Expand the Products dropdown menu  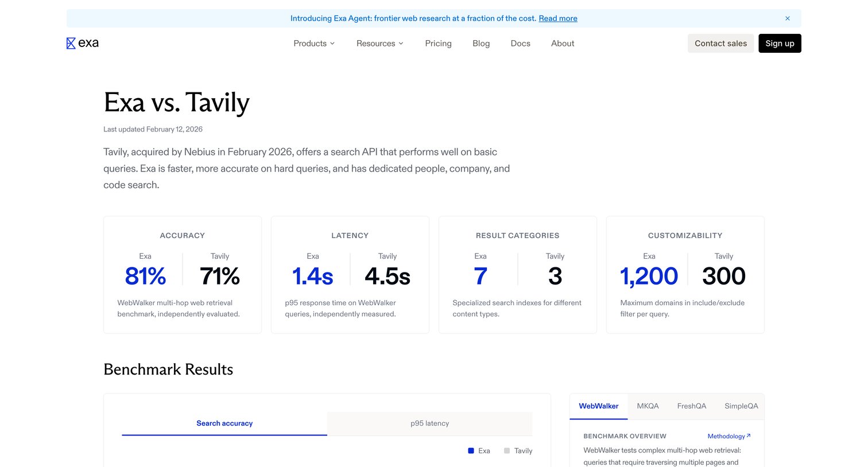[314, 44]
